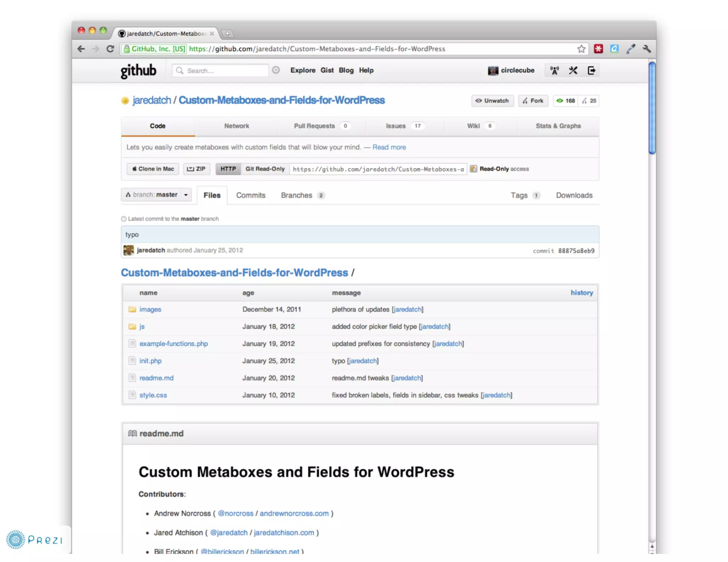Click the log out icon
The height and width of the screenshot is (562, 728).
coord(591,70)
